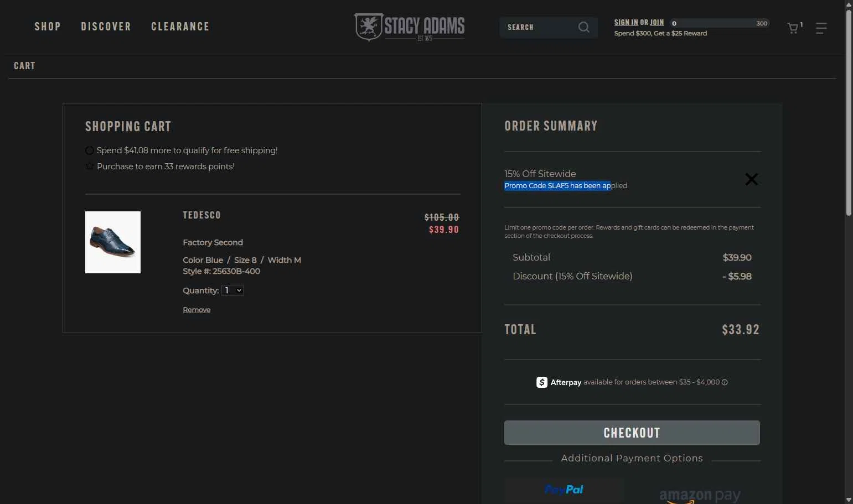Click the 'Factory Second' label
This screenshot has width=853, height=504.
tap(213, 242)
